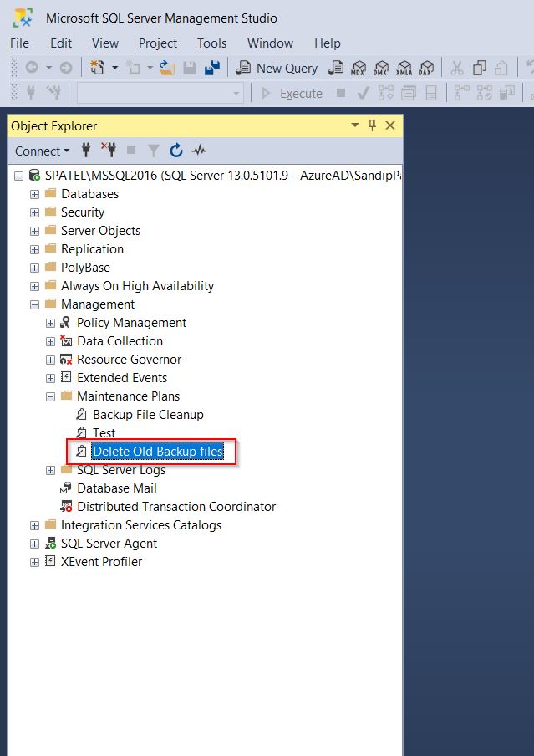Select the Databases folder label

(x=89, y=194)
